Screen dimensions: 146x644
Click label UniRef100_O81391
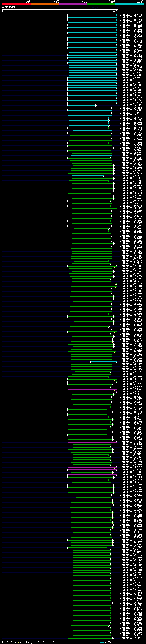click(x=131, y=605)
